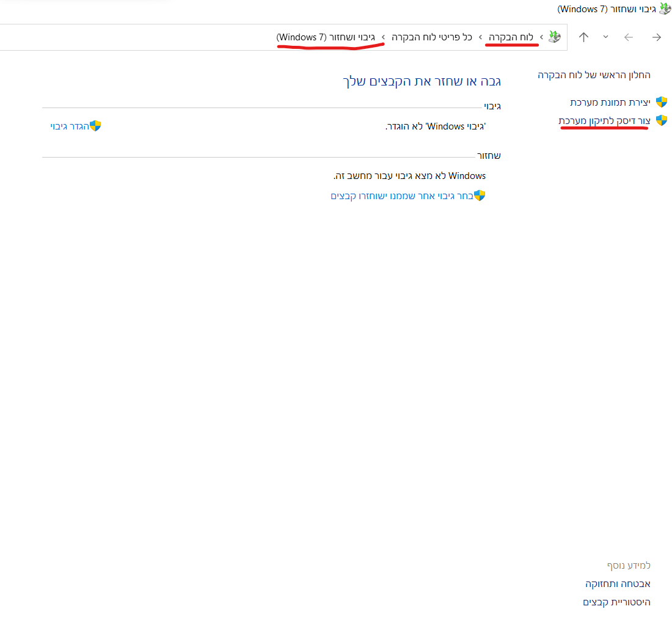Click the שחזור section label
The height and width of the screenshot is (620, 672).
489,156
